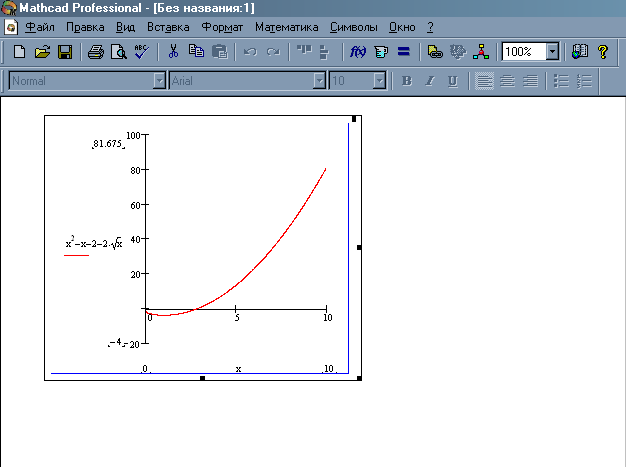
Task: Align regions across with the align icon
Action: click(304, 51)
